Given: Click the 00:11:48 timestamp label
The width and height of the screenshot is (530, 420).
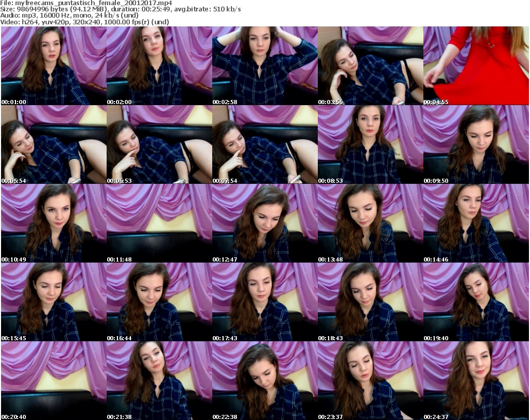Looking at the screenshot, I should (120, 259).
